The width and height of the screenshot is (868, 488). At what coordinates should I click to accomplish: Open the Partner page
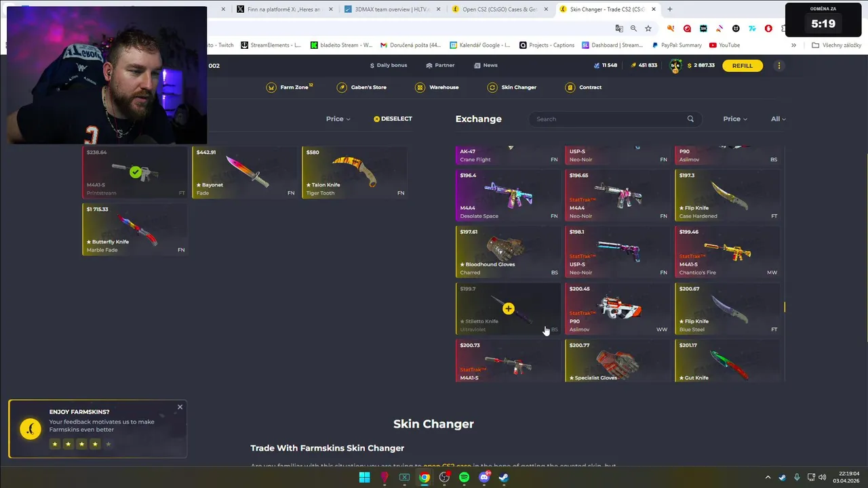pos(440,65)
